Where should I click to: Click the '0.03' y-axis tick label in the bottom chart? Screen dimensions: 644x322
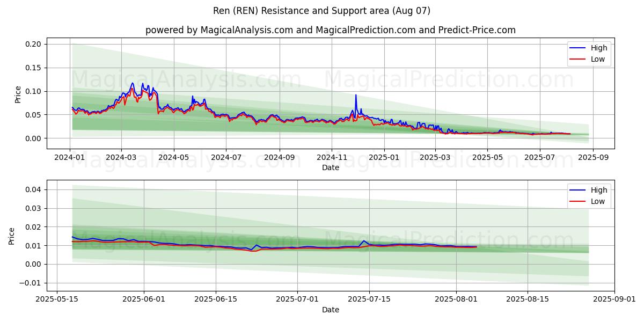[x=34, y=208]
